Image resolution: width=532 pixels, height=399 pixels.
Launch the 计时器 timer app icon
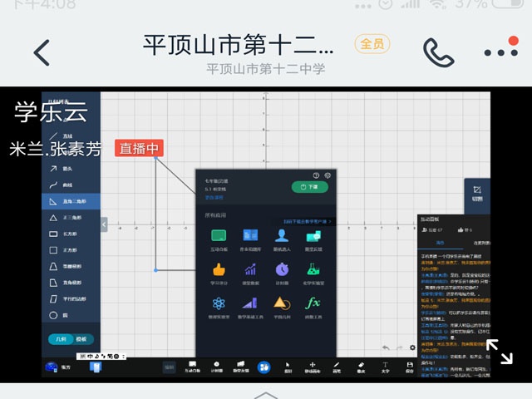pos(282,270)
